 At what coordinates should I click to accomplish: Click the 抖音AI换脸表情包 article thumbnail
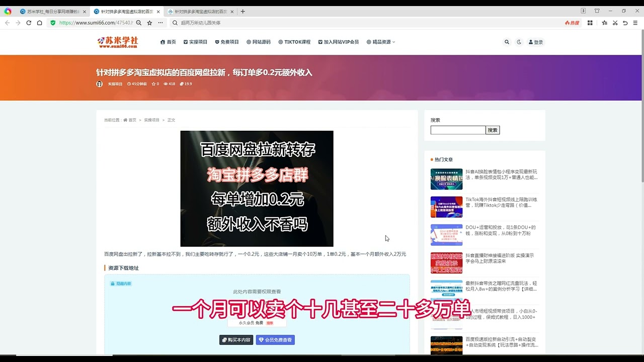coord(446,179)
